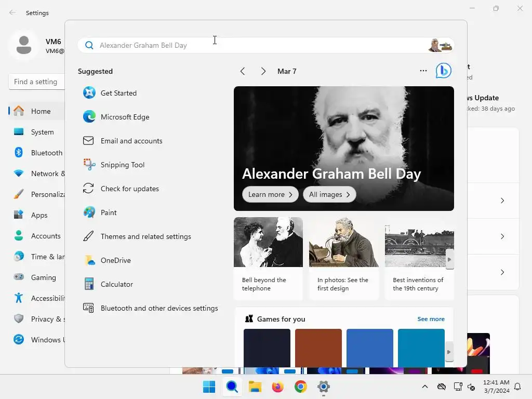Open Email and accounts settings
Viewport: 532px width, 399px height.
[123, 141]
